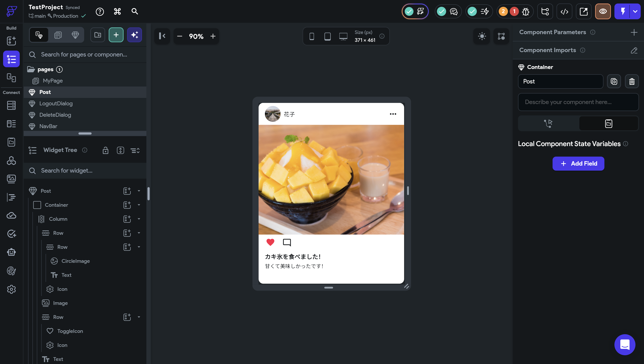Open the support chat bubble

[624, 345]
